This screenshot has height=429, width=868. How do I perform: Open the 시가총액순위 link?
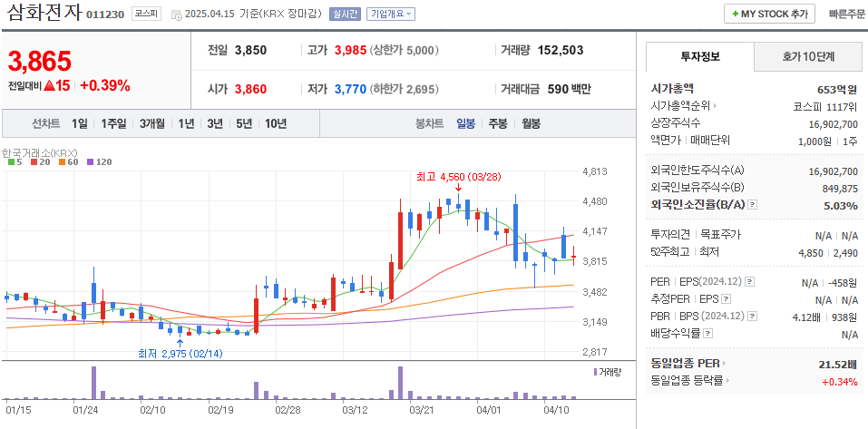[x=681, y=106]
